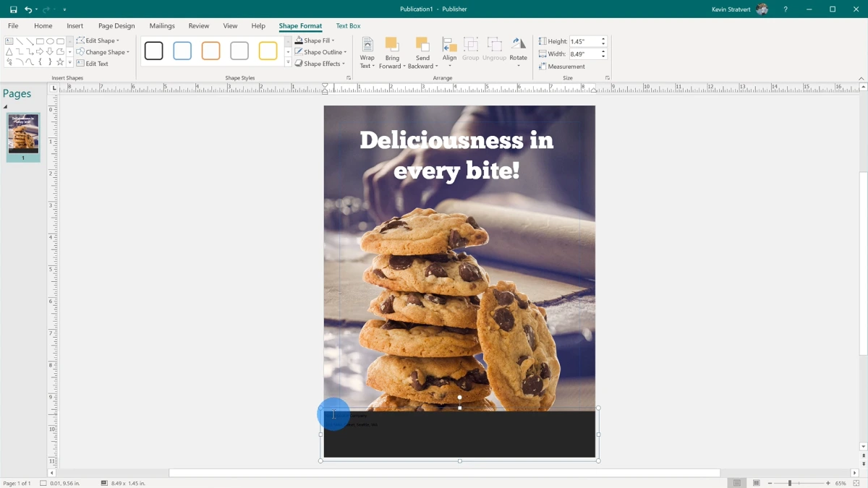Click the Edit Text button

point(93,64)
